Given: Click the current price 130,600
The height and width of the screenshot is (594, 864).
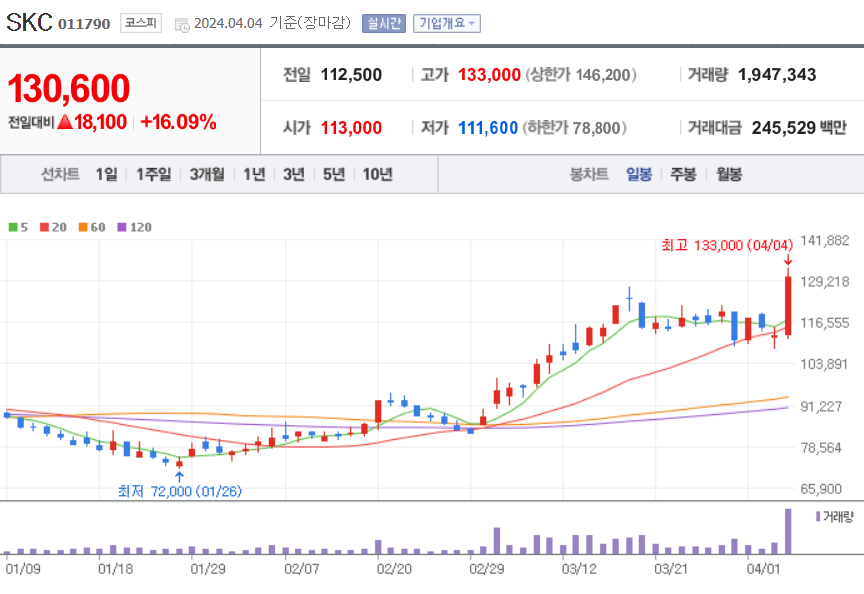Looking at the screenshot, I should coord(69,88).
